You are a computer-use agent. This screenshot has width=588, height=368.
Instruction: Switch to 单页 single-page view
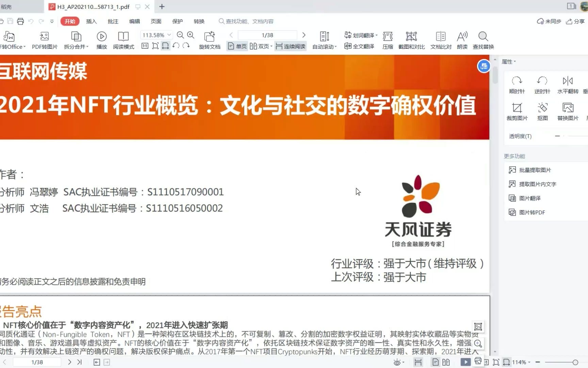[x=236, y=46]
